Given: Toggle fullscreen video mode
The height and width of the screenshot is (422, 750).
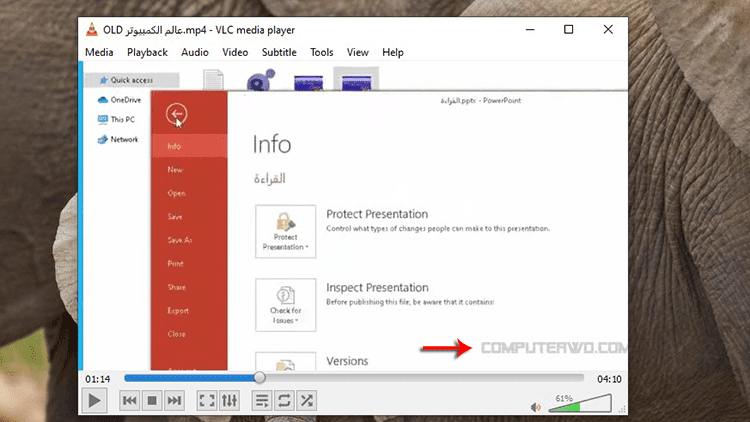Looking at the screenshot, I should pos(207,400).
